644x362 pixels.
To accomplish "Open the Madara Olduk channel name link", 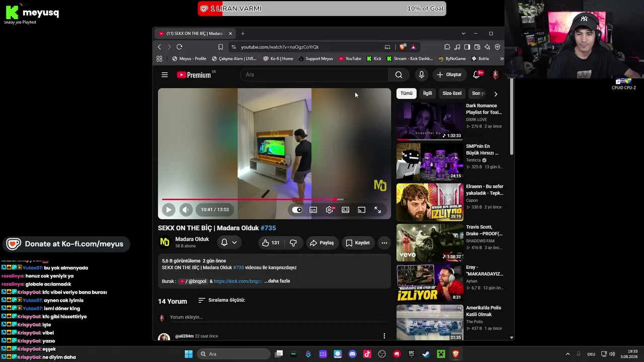I will click(x=192, y=239).
